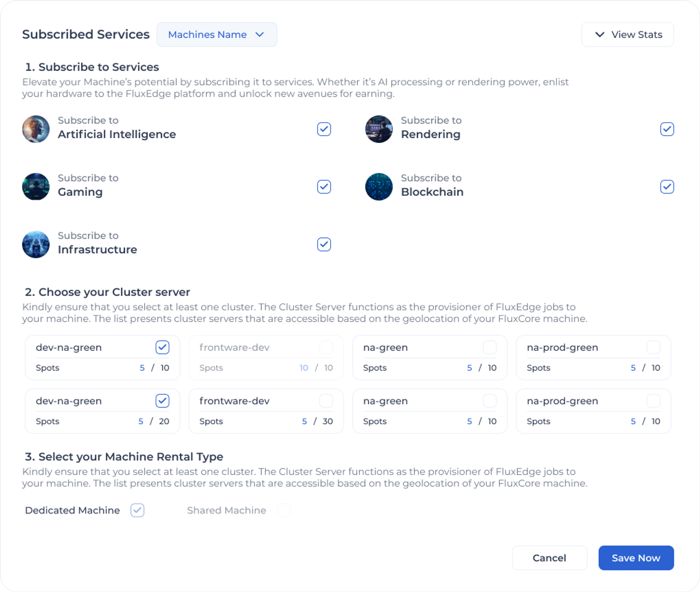Toggle the Blockchain subscription checkbox
The height and width of the screenshot is (592, 700).
pos(667,187)
